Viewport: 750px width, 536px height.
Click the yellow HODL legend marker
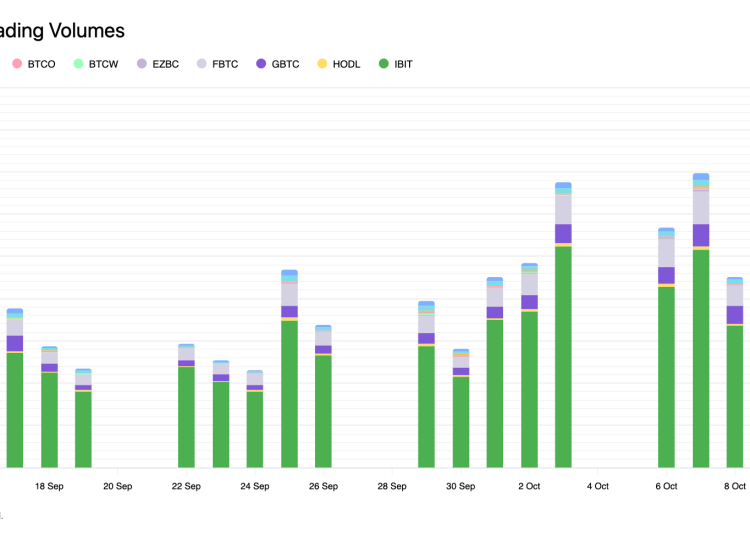(322, 64)
